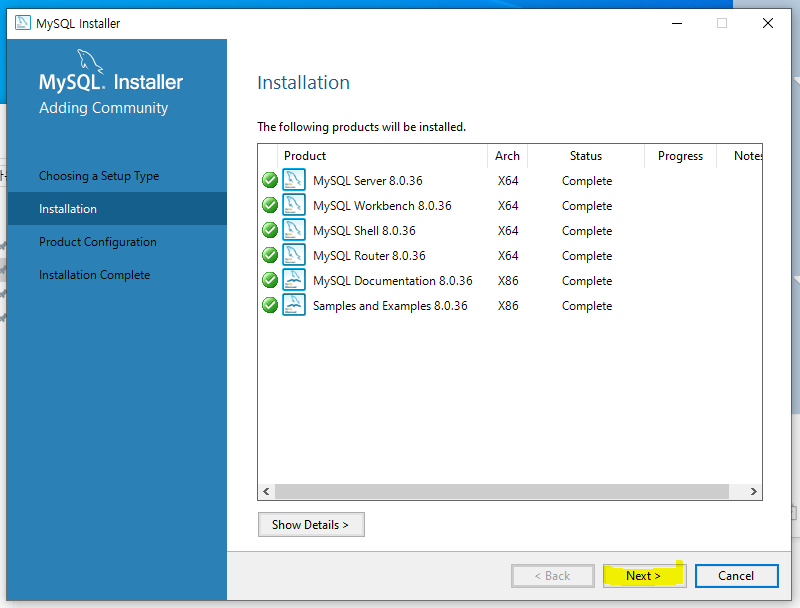The height and width of the screenshot is (608, 800).
Task: Click the green checkmark beside MySQL Router
Action: (269, 255)
